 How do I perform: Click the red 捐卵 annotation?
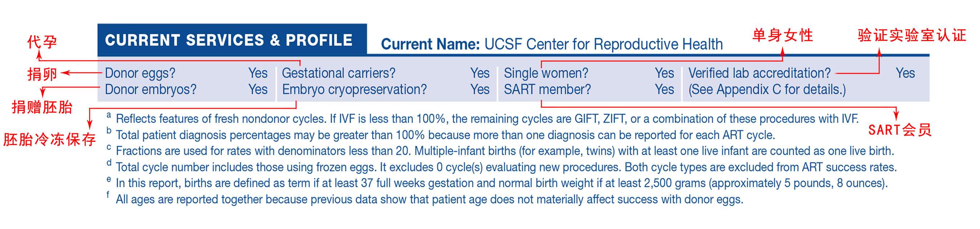tap(42, 73)
